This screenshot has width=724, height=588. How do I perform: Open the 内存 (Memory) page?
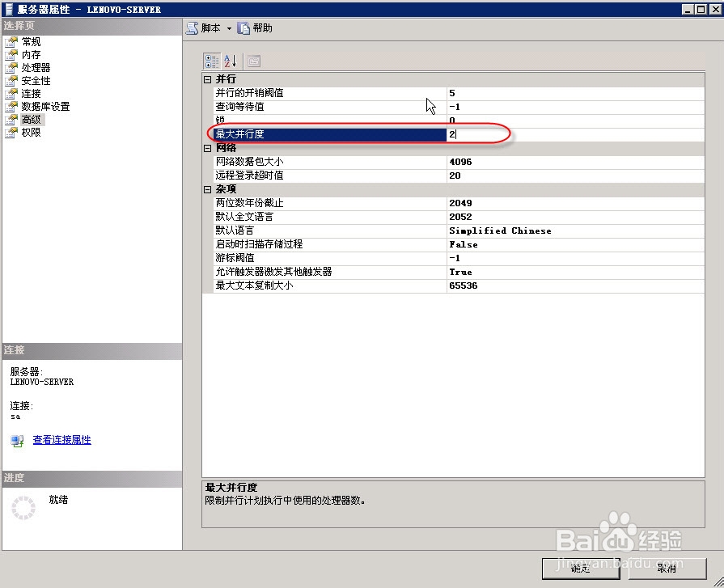point(30,54)
